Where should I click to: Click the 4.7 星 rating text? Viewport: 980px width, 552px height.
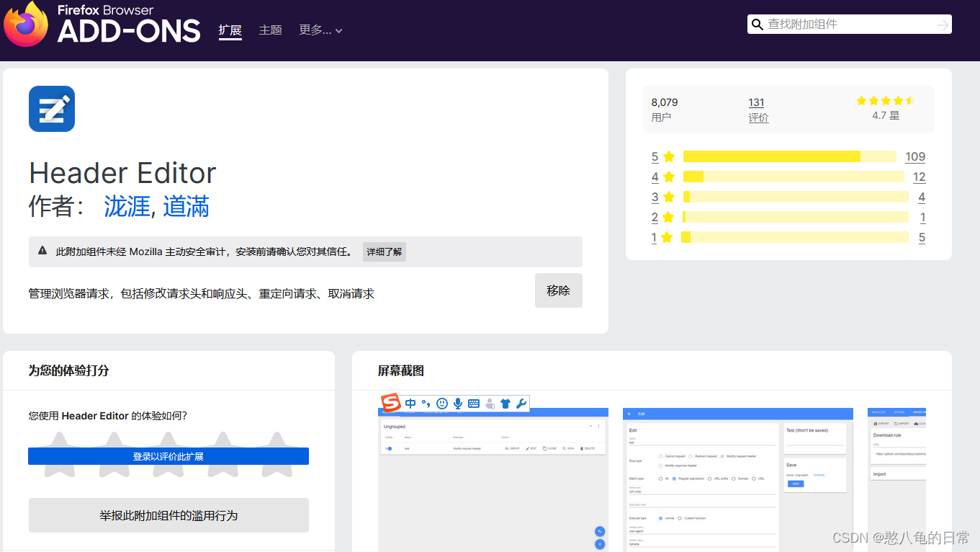886,115
